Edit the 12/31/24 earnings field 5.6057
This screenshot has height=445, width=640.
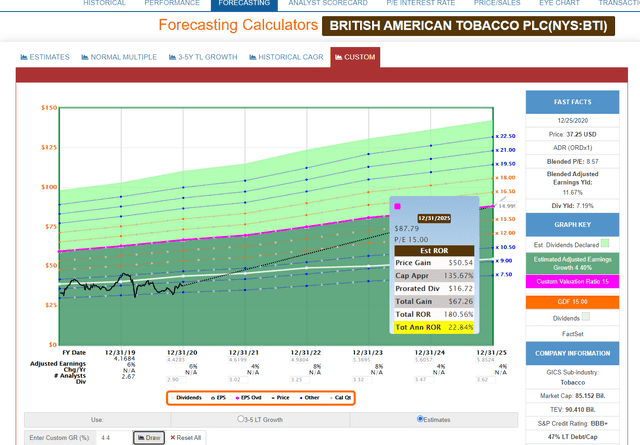[x=424, y=360]
